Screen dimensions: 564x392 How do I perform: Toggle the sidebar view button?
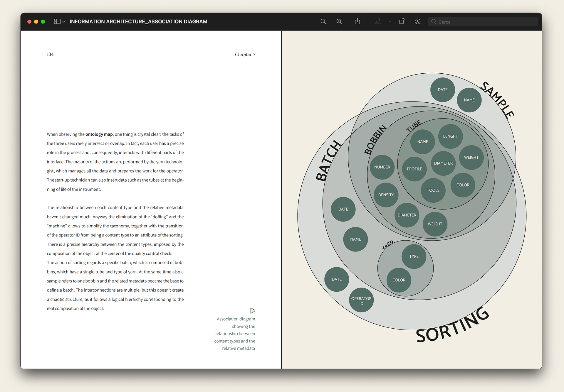57,21
